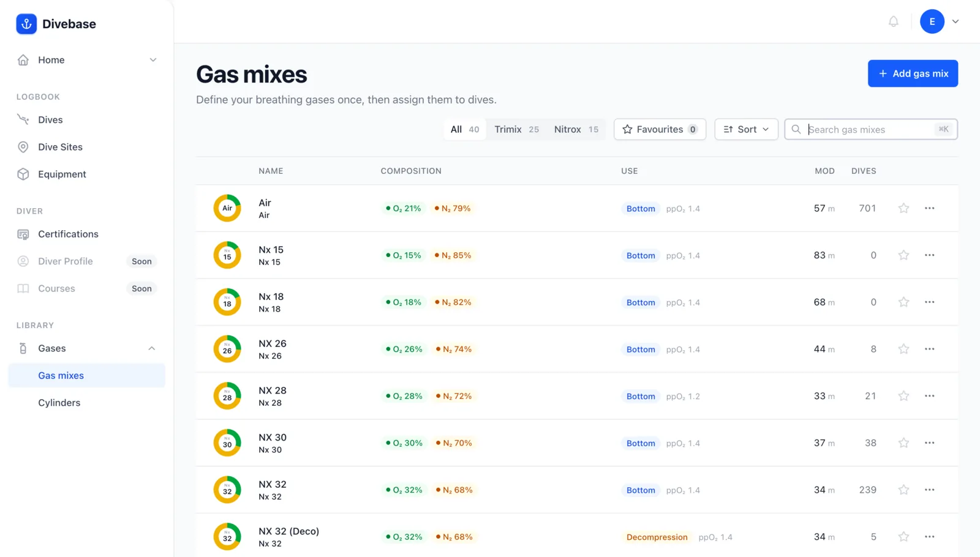
Task: Star the NX 28 gas mix
Action: (903, 396)
